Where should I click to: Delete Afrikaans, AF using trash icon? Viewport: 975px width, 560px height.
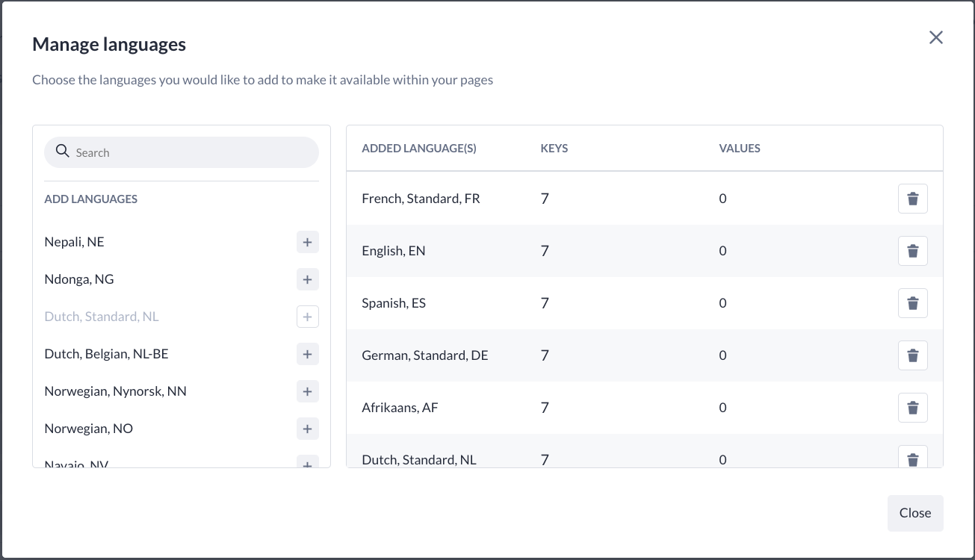coord(912,408)
